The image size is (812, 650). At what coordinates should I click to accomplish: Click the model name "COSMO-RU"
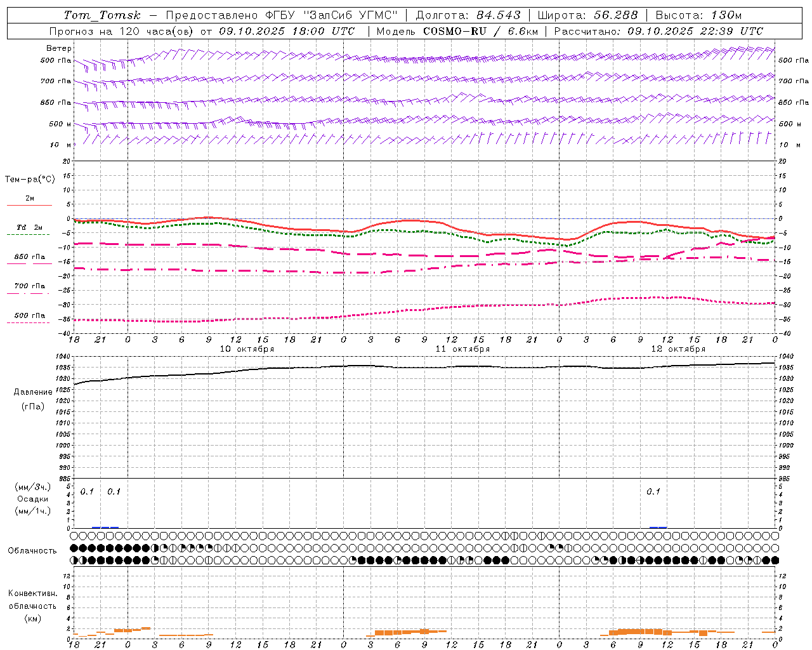(455, 31)
